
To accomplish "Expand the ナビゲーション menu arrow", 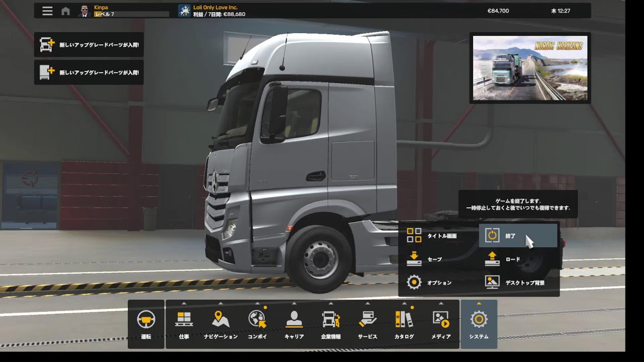I will click(221, 303).
